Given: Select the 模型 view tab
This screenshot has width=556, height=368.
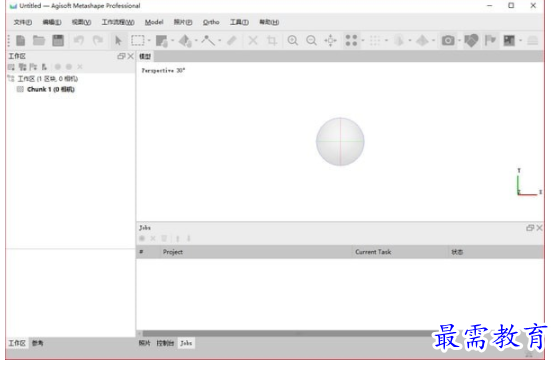Looking at the screenshot, I should [145, 56].
